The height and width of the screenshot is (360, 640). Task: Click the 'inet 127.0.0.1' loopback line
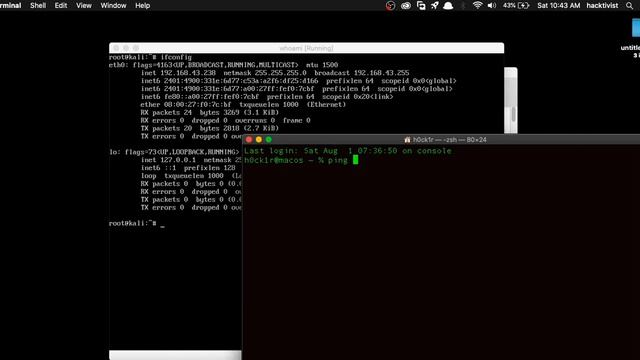[x=191, y=160]
